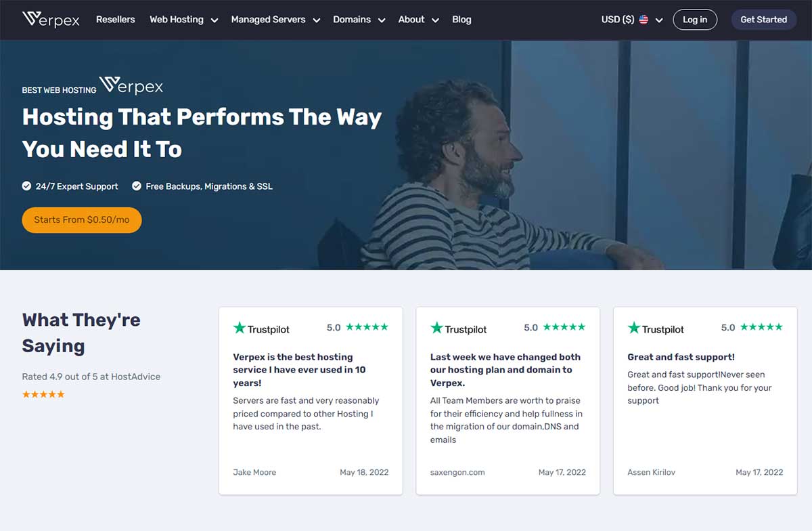Screen dimensions: 812x531
Task: Open the Web Hosting menu item
Action: coord(177,20)
